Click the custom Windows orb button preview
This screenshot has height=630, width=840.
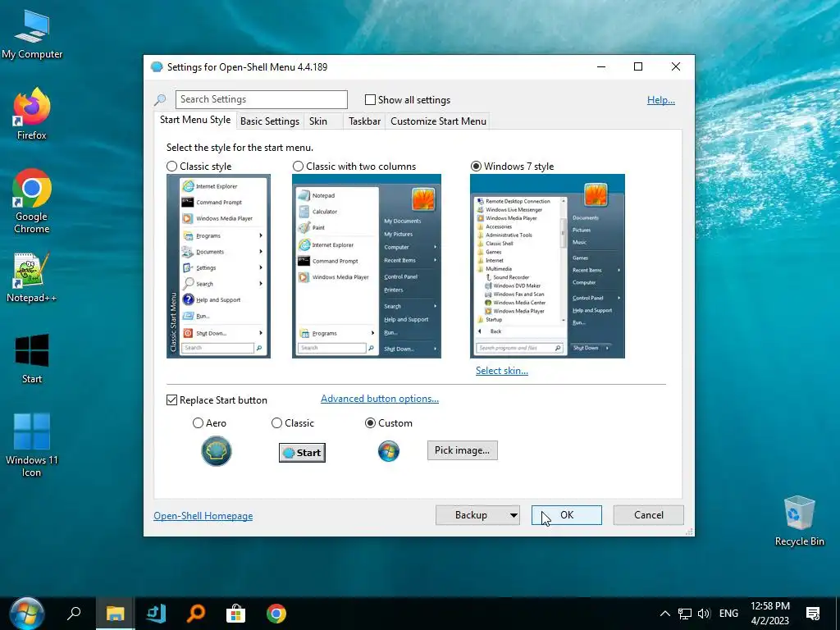pos(388,451)
